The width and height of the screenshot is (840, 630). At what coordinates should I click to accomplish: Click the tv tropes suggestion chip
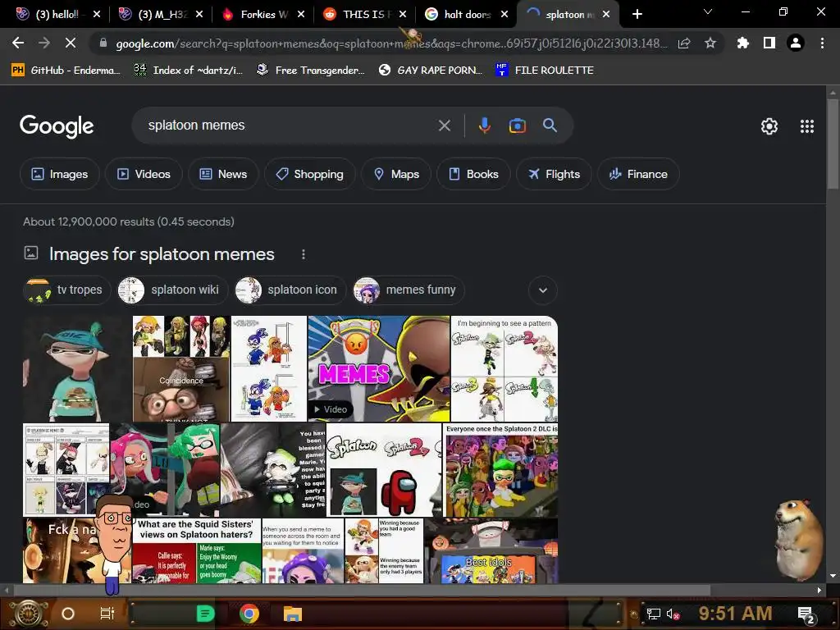pos(67,290)
